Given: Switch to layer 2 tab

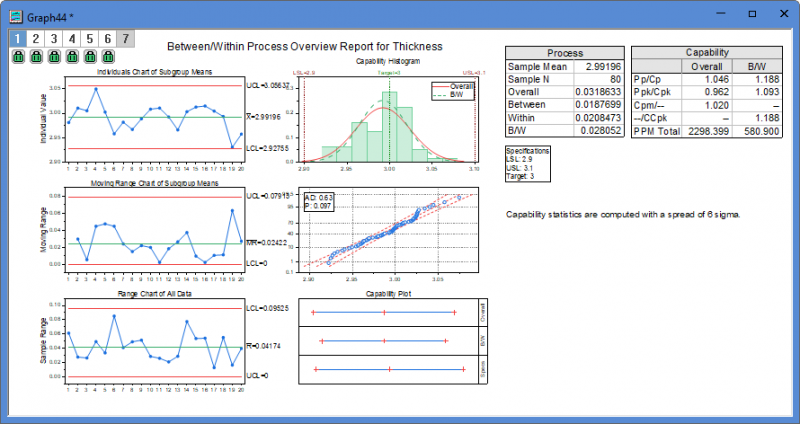Looking at the screenshot, I should [x=35, y=39].
